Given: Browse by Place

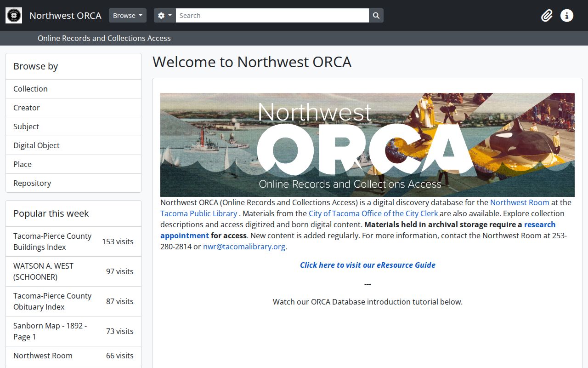Looking at the screenshot, I should click(x=73, y=164).
